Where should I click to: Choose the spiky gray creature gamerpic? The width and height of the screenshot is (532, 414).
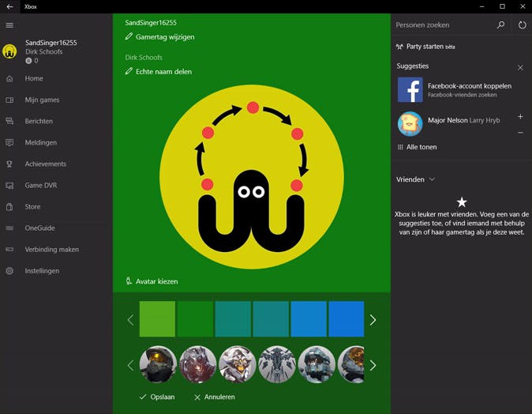[x=277, y=364]
